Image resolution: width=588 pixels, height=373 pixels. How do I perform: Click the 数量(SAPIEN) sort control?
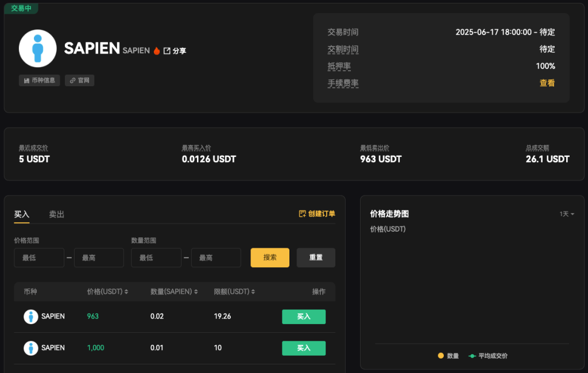195,291
